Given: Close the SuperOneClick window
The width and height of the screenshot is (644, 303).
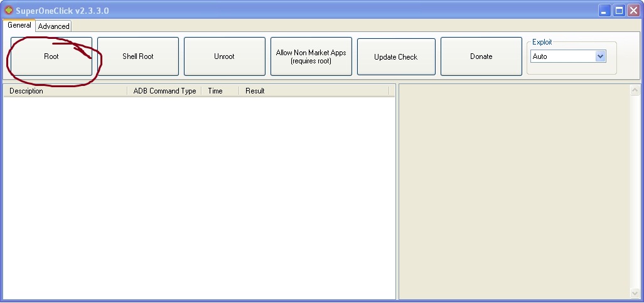Looking at the screenshot, I should click(x=634, y=10).
